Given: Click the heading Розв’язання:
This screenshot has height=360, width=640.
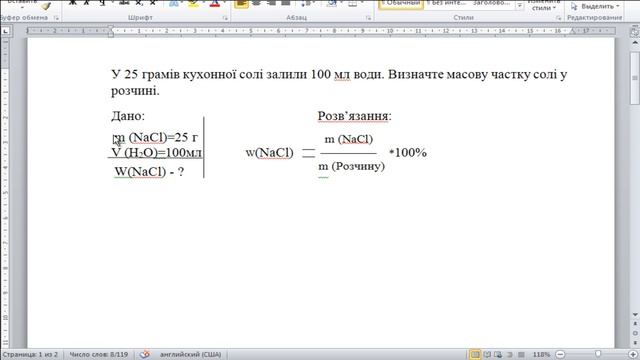Looking at the screenshot, I should (355, 116).
